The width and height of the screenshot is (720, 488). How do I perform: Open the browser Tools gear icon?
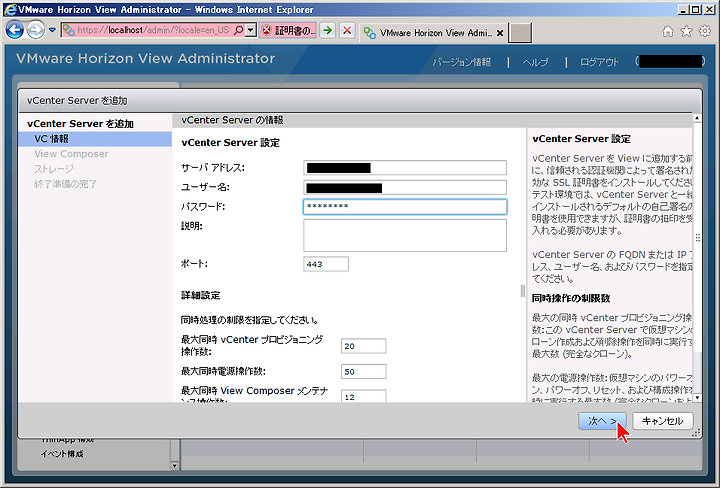tap(704, 31)
